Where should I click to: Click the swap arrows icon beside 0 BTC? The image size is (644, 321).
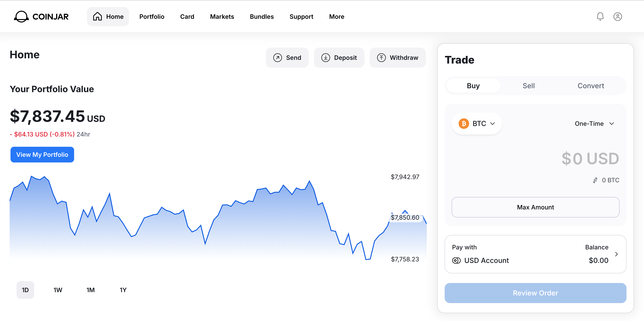(x=595, y=180)
